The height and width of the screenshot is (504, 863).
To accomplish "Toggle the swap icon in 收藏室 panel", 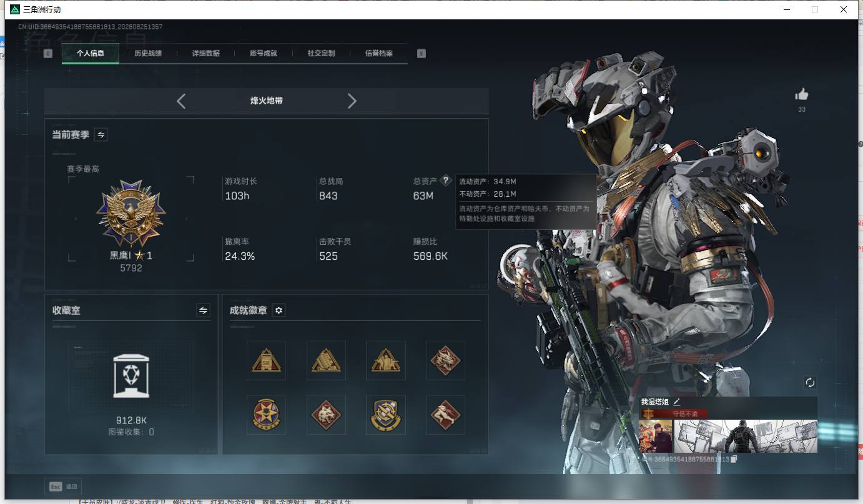I will (x=203, y=310).
